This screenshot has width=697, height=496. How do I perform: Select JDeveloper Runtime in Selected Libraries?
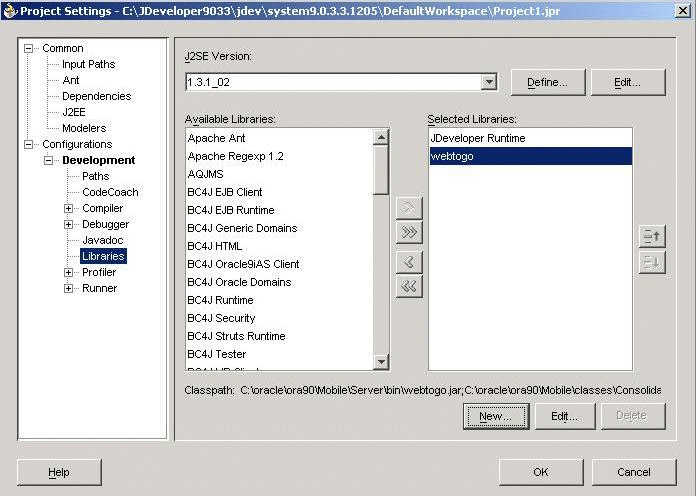[x=530, y=138]
